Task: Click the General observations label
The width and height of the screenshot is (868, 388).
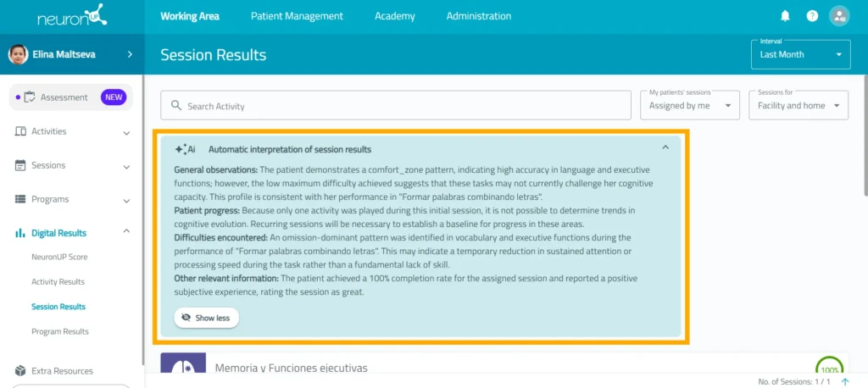Action: pos(216,169)
